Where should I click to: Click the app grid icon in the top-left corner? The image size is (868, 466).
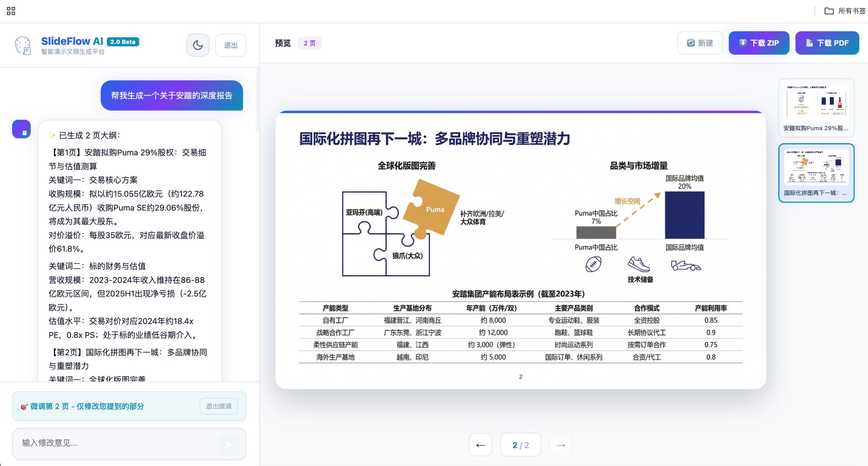[11, 11]
